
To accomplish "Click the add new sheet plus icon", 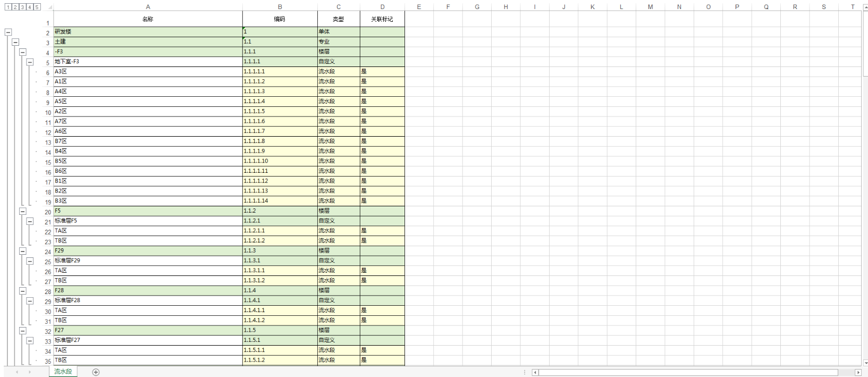I will pos(96,372).
